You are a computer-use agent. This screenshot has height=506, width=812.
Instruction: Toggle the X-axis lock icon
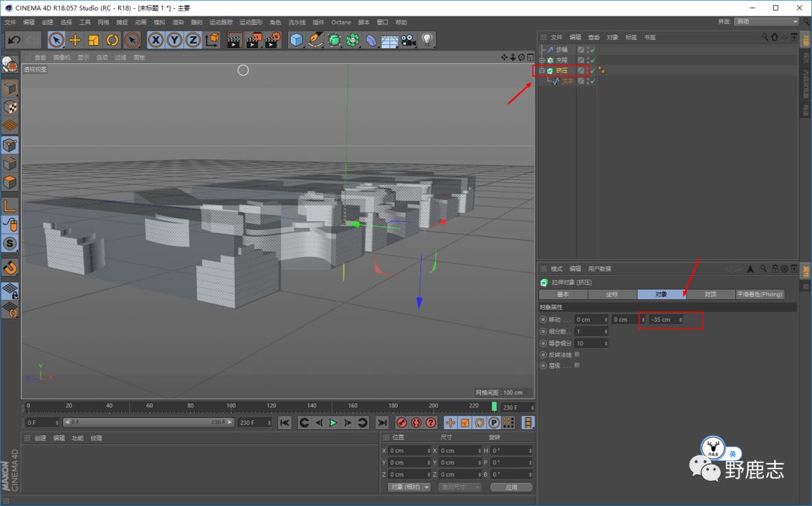pos(156,40)
